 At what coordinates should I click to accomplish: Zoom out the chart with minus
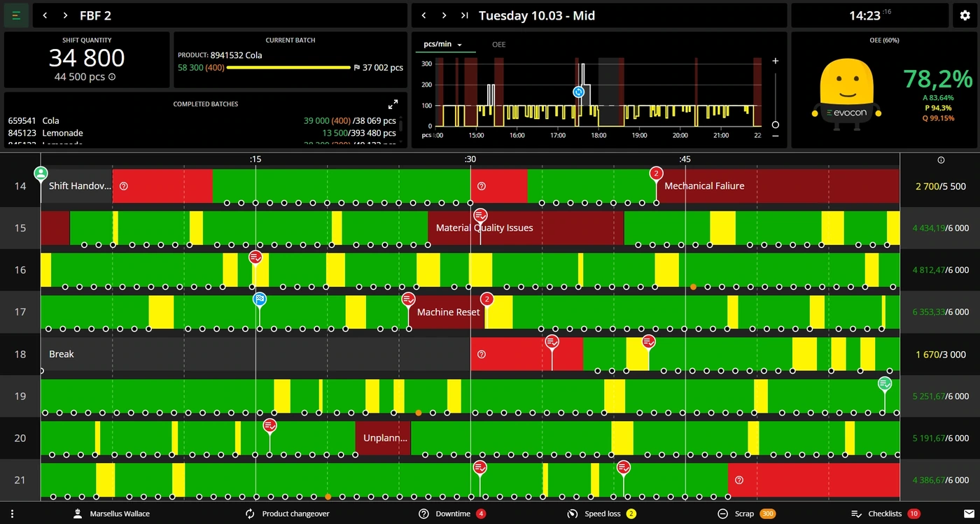(776, 136)
